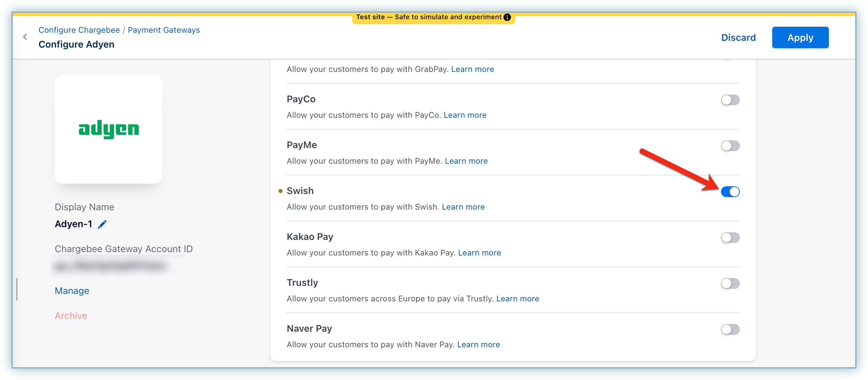Edit the Adyen-1 display name pencil
Screen dimensions: 868x380
(102, 224)
